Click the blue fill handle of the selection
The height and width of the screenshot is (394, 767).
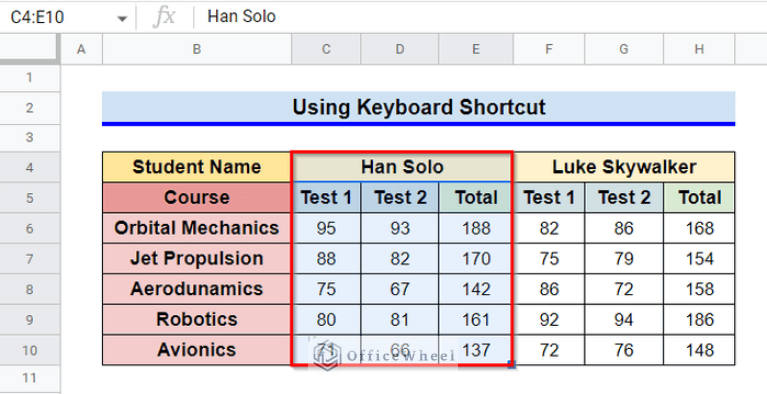tap(512, 364)
